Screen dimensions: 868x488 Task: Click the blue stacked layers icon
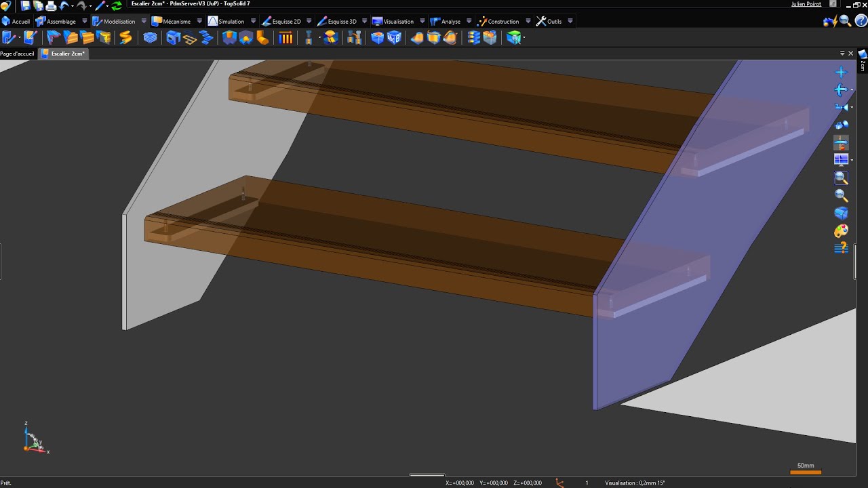tap(150, 37)
